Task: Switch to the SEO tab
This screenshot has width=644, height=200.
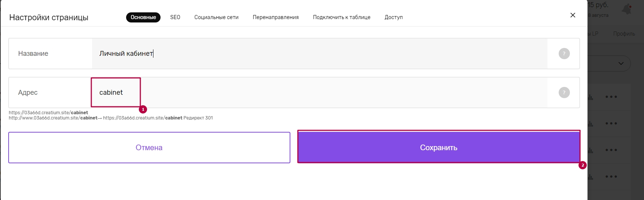Action: tap(175, 17)
